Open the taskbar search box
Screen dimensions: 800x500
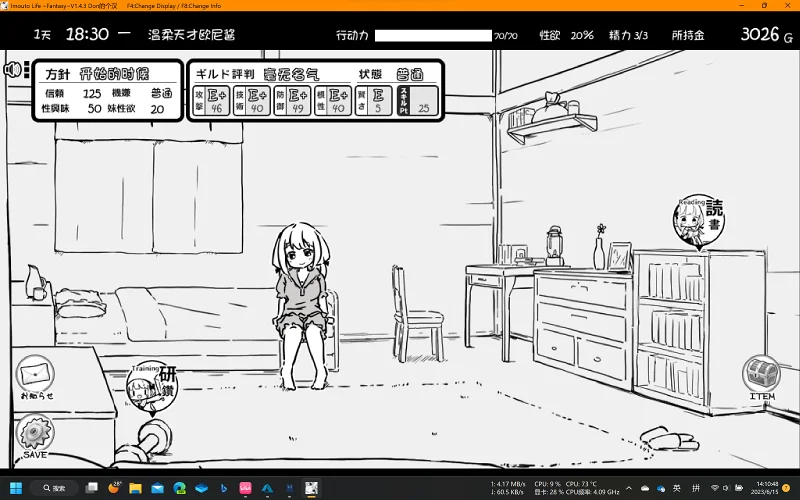pyautogui.click(x=54, y=488)
